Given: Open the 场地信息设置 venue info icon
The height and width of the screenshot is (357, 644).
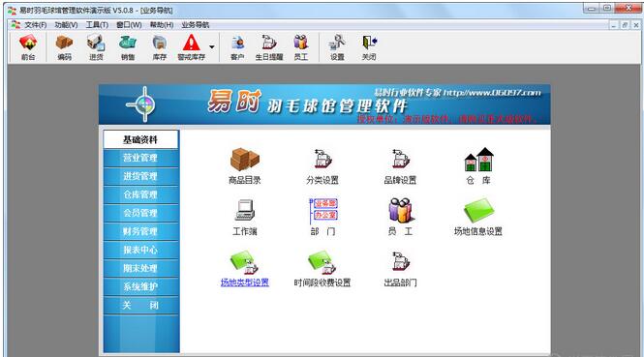Looking at the screenshot, I should 478,218.
